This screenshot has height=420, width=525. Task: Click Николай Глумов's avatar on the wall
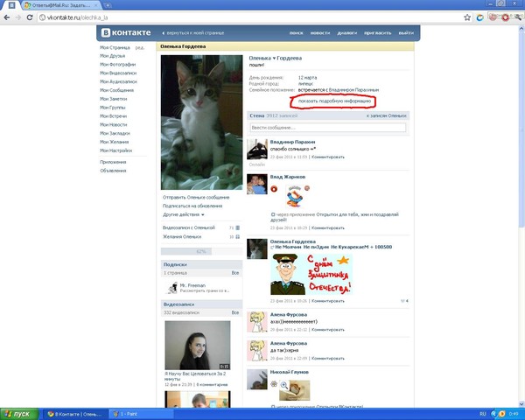(x=256, y=378)
